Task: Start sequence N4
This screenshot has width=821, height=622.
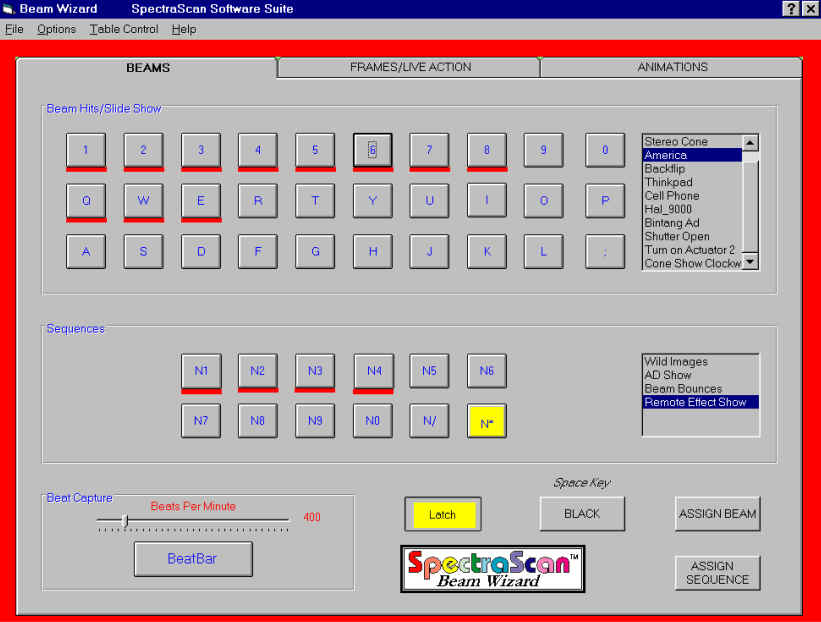Action: click(373, 371)
